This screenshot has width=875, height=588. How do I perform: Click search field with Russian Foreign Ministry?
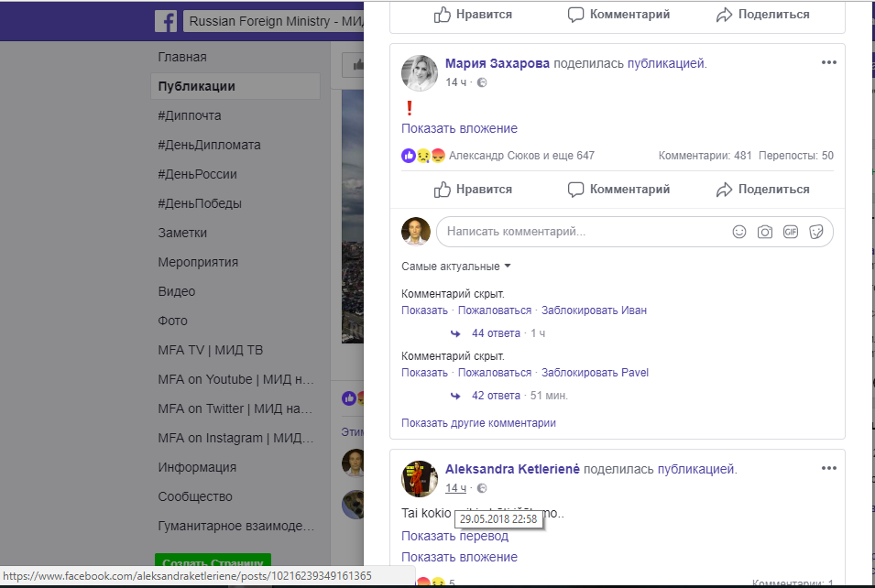click(273, 21)
